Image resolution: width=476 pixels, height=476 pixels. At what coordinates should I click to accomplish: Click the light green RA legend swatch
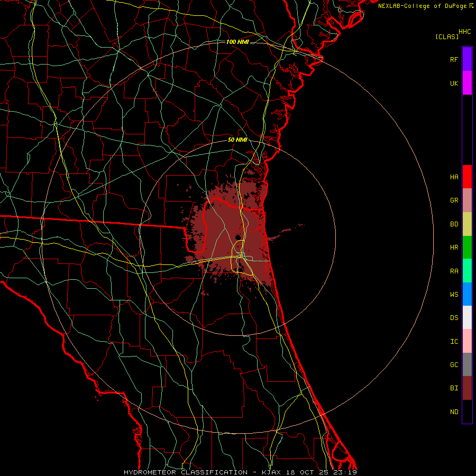[x=467, y=271]
